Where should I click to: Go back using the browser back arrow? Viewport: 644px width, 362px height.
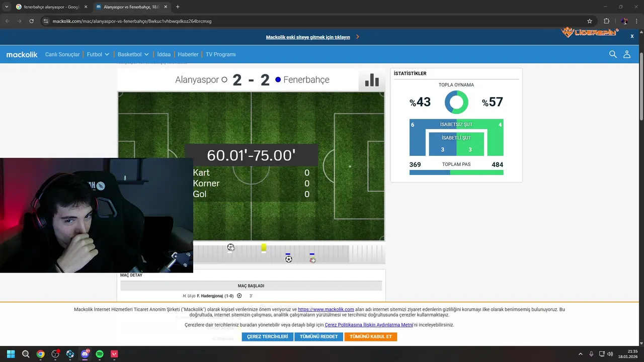[x=7, y=21]
